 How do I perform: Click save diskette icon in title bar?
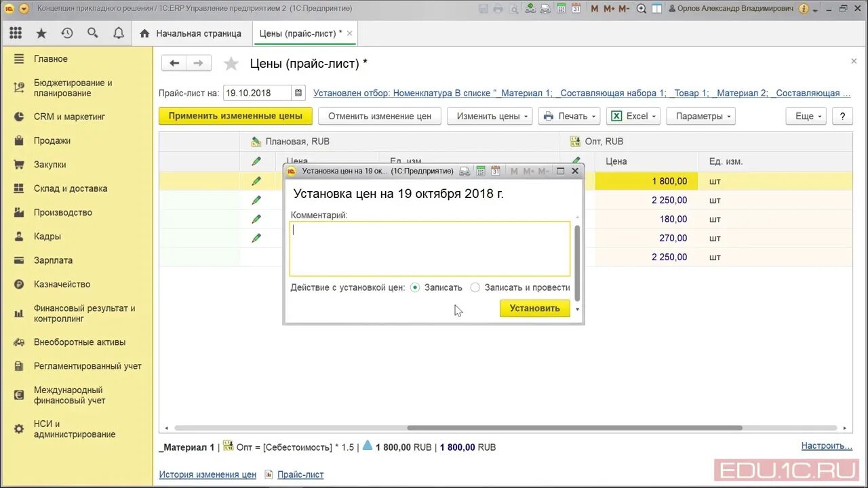point(483,8)
